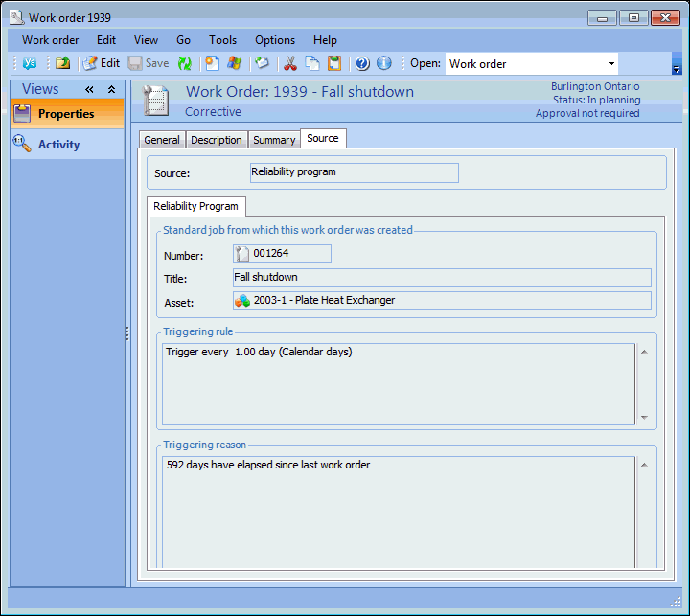Select Properties in the Views panel

[66, 114]
